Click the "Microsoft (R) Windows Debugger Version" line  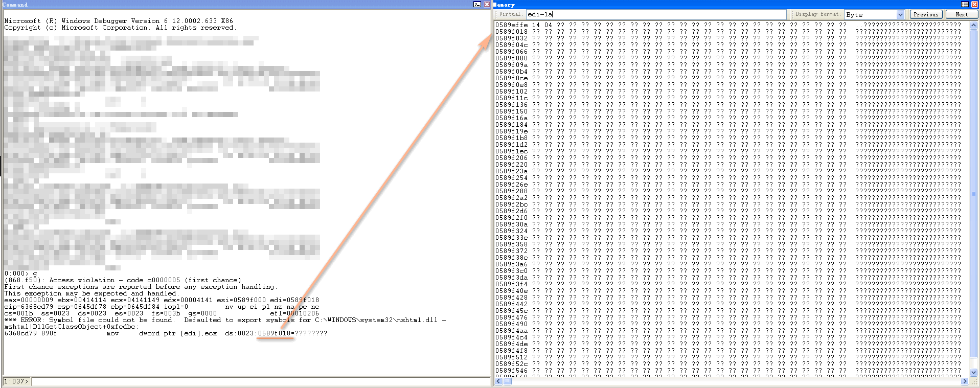[119, 21]
